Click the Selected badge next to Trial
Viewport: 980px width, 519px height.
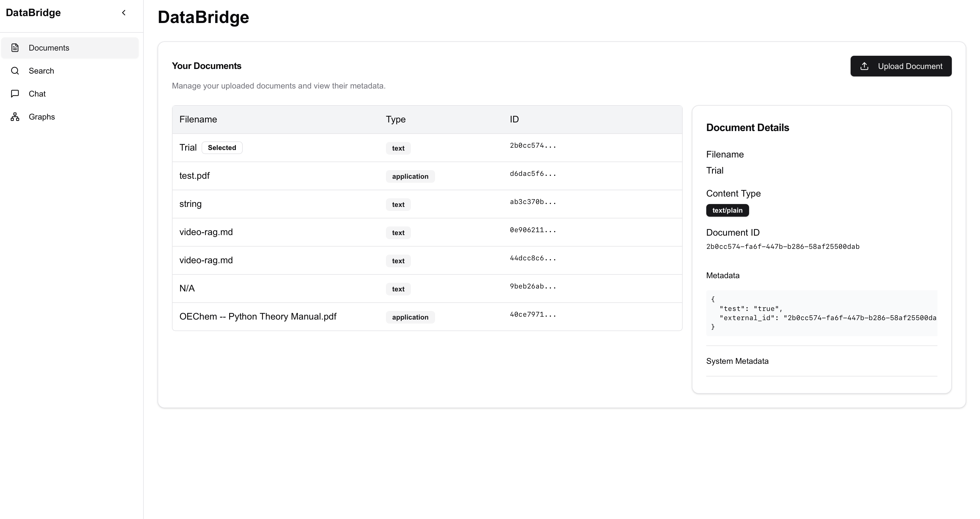tap(222, 147)
